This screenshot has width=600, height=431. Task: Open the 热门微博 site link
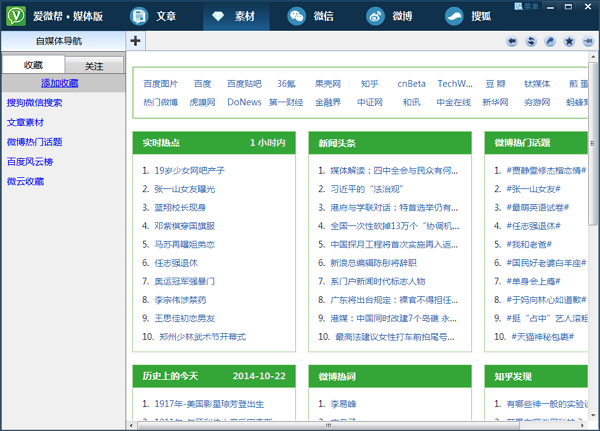click(161, 102)
